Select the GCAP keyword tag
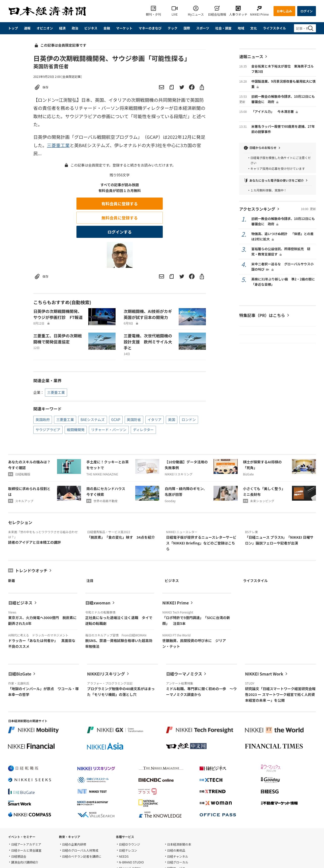The height and width of the screenshot is (868, 324). pos(115,420)
